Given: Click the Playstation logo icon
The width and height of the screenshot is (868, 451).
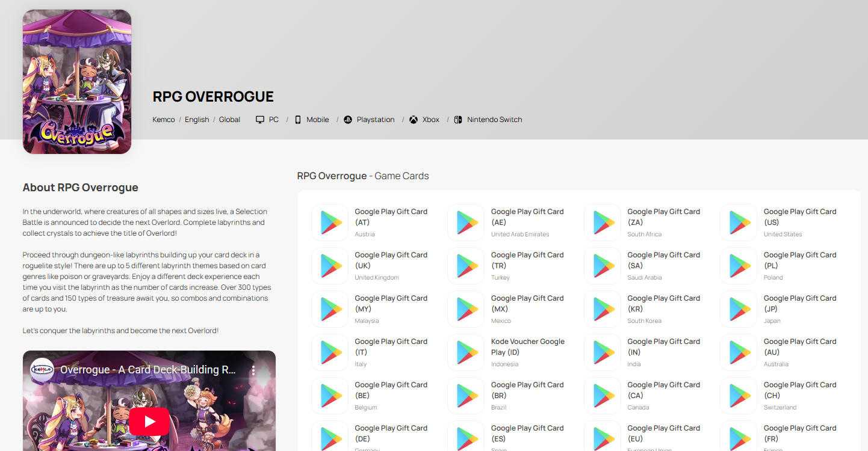Looking at the screenshot, I should (x=348, y=120).
